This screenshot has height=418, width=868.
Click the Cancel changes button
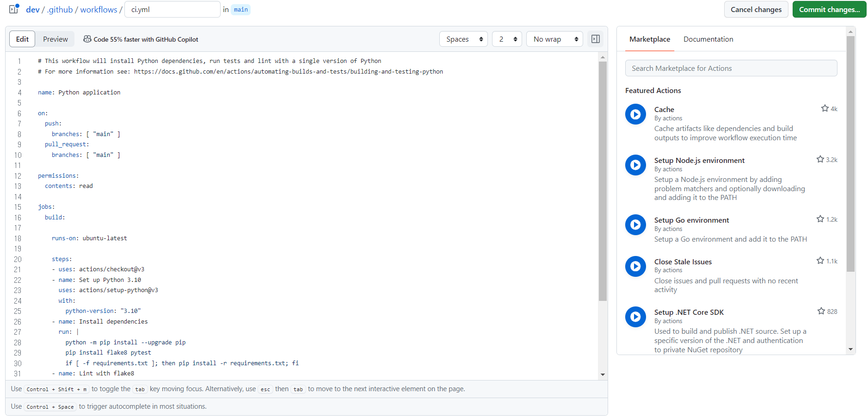click(756, 9)
